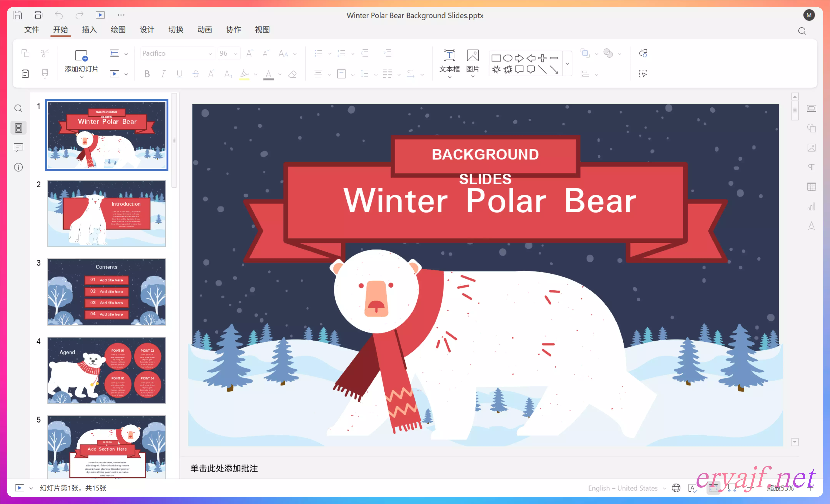Toggle italic formatting
This screenshot has width=830, height=504.
(163, 74)
